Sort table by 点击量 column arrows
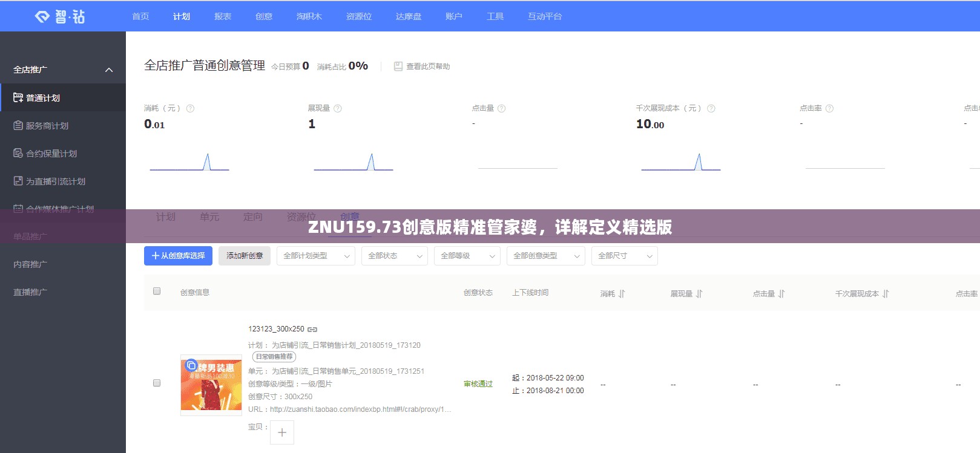This screenshot has height=453, width=980. [x=781, y=293]
